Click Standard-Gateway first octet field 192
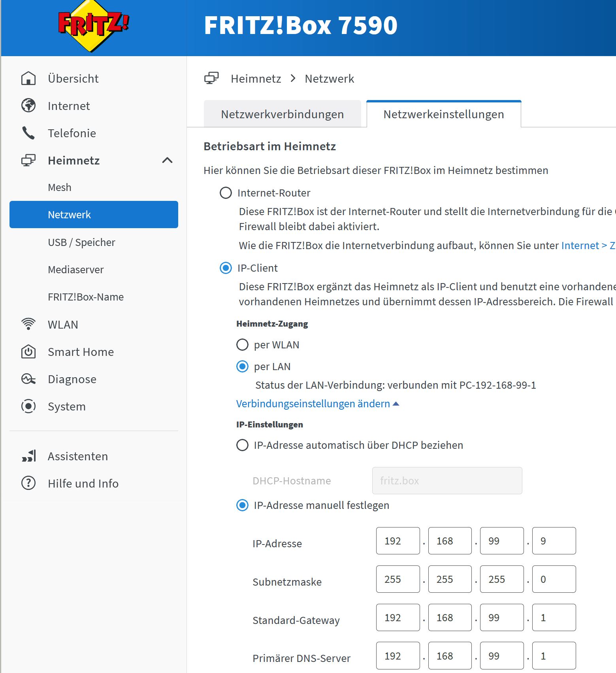This screenshot has height=673, width=616. (x=398, y=617)
